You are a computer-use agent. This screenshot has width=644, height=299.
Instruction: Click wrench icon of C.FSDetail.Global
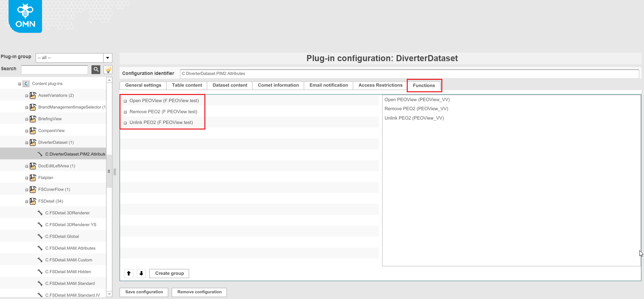pos(40,236)
